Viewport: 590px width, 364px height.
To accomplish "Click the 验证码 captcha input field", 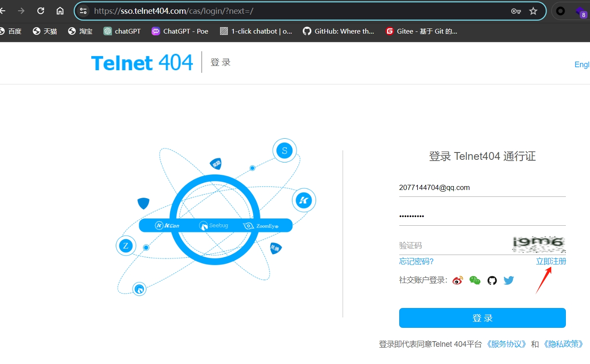I will (x=454, y=246).
